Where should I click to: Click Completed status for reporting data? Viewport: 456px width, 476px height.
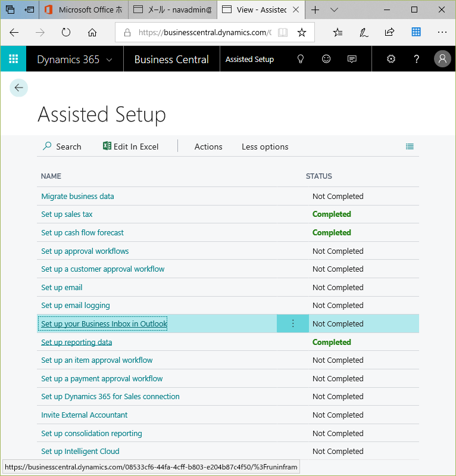tap(332, 342)
